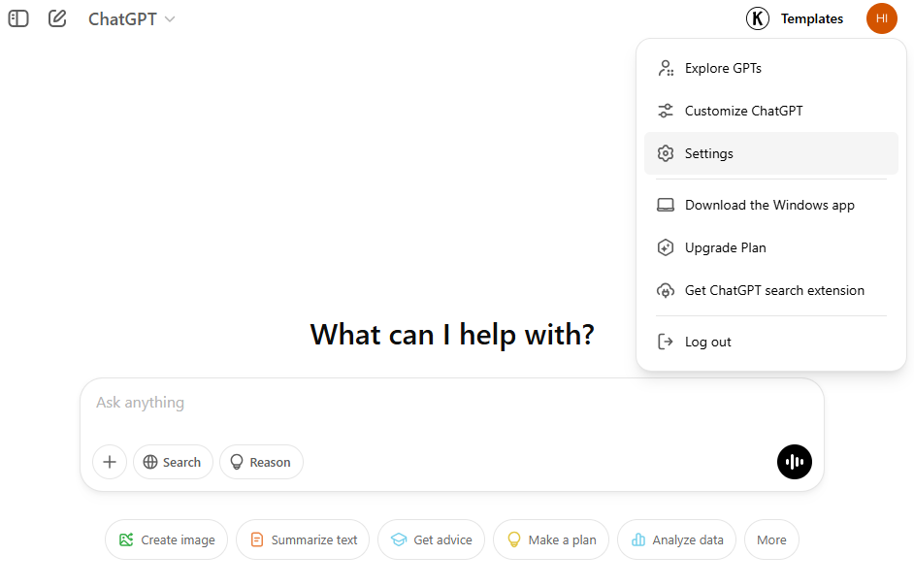Click the laptop icon for Windows app

665,205
